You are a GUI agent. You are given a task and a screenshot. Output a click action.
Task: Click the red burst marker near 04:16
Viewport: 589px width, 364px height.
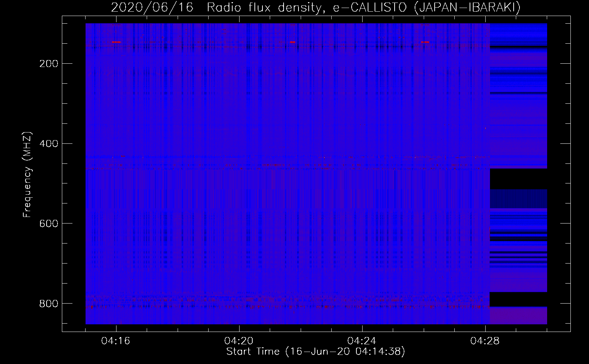(116, 42)
